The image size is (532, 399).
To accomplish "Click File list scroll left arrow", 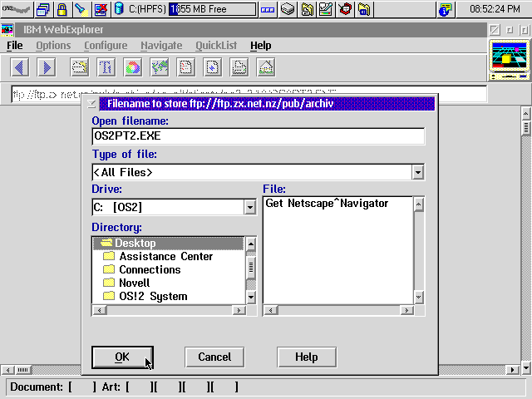I will pos(271,310).
